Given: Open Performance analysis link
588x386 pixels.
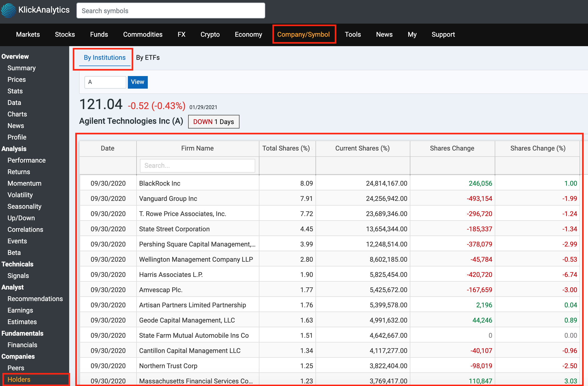Looking at the screenshot, I should (x=26, y=160).
